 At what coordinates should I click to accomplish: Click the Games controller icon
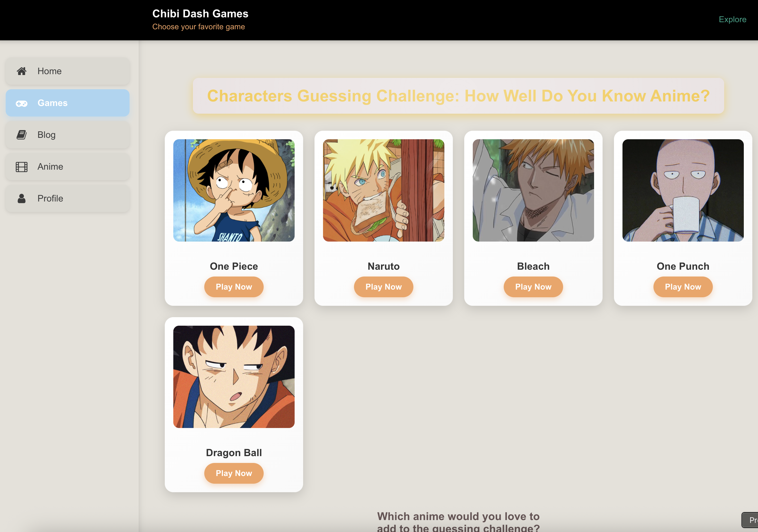tap(22, 103)
